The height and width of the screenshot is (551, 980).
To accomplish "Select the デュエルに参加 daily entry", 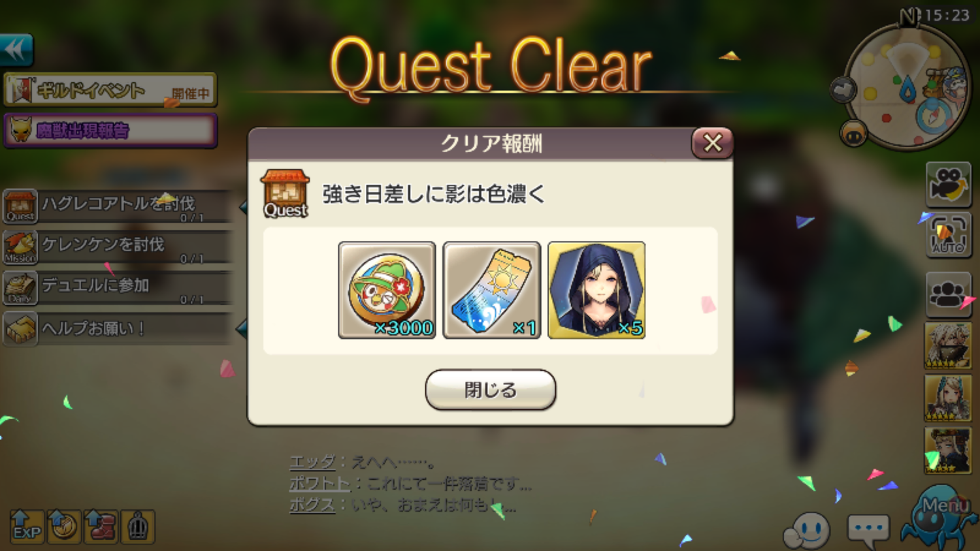I will point(119,288).
